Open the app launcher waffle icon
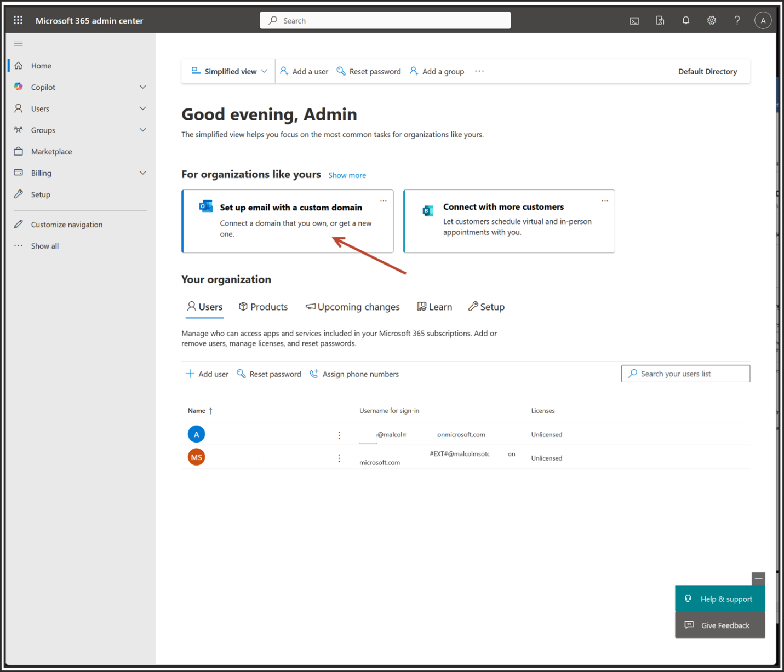Image resolution: width=784 pixels, height=672 pixels. [x=18, y=20]
